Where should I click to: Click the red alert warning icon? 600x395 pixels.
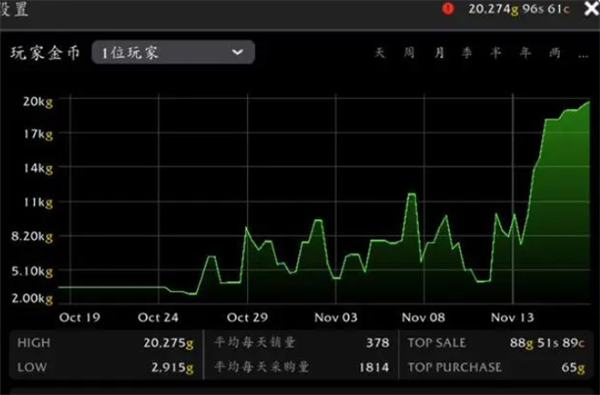[x=448, y=8]
